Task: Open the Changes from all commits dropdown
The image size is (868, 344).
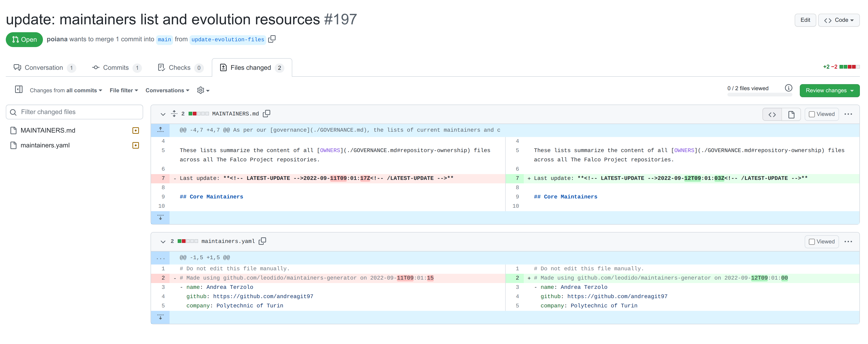Action: tap(66, 90)
